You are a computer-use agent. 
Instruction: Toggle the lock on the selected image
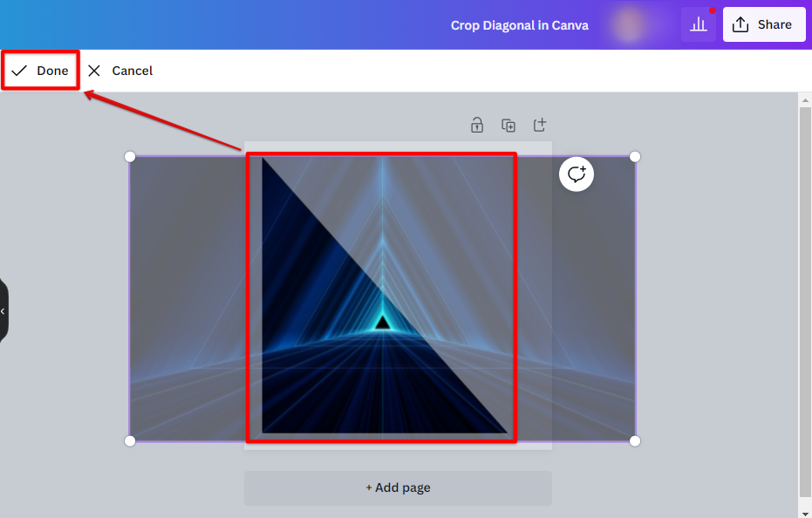tap(477, 125)
